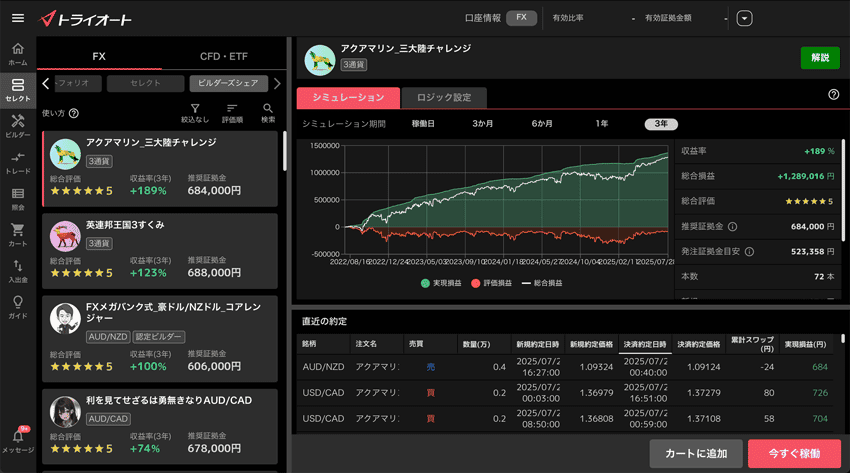850x473 pixels.
Task: Select the アクアマリン_三大陸チャレンジ strategy card
Action: 160,169
